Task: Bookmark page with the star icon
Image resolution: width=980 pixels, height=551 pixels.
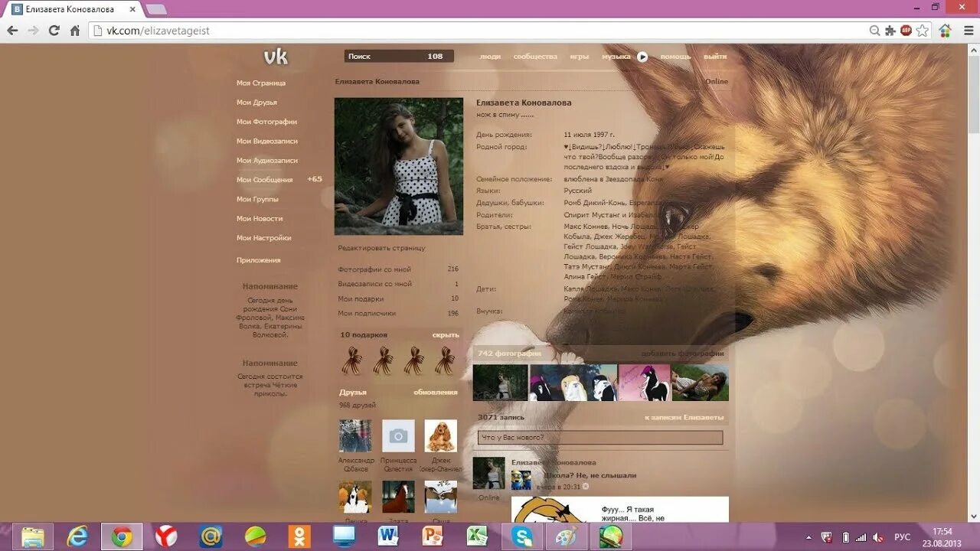Action: coord(923,31)
